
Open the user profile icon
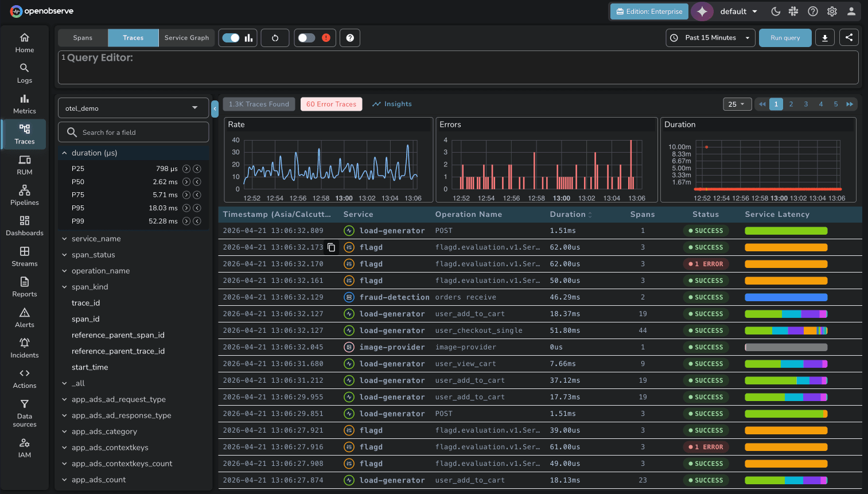[851, 11]
